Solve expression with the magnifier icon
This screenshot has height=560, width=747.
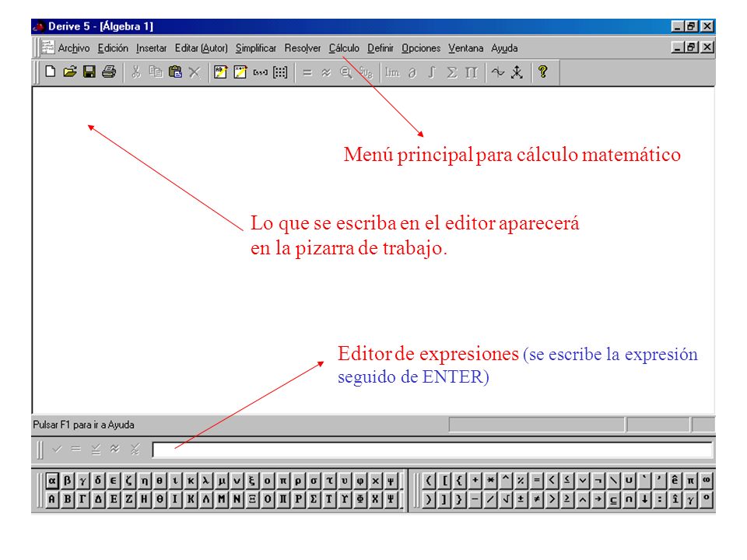[345, 72]
